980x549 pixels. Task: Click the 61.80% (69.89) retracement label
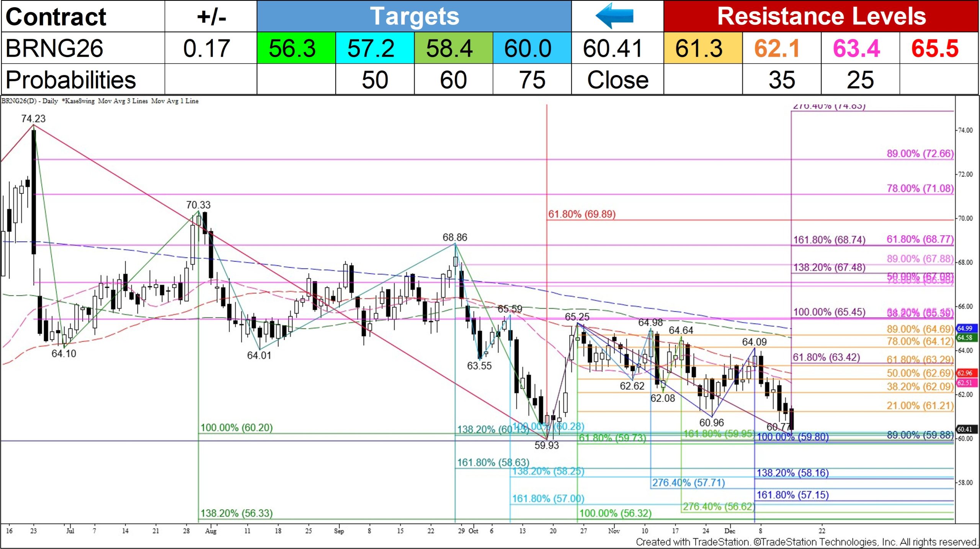581,214
